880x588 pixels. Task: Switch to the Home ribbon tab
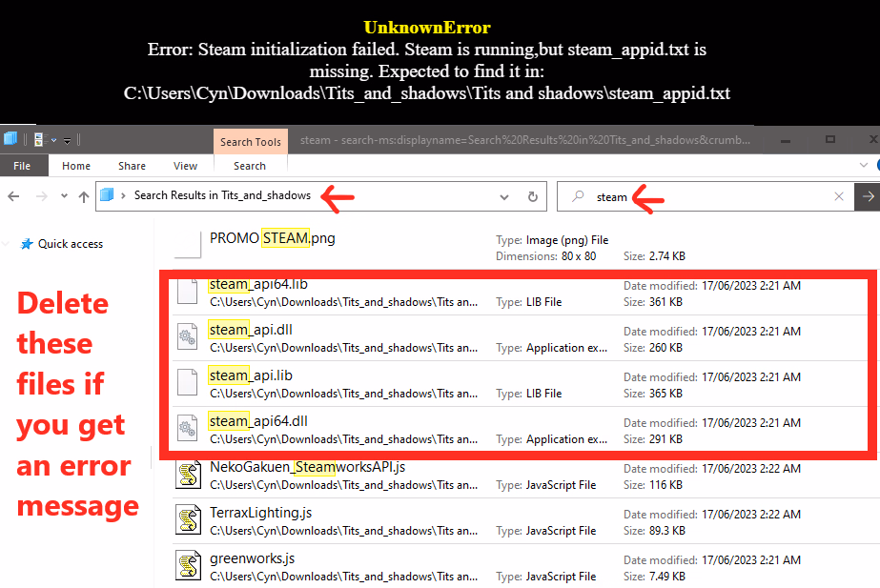(x=75, y=166)
